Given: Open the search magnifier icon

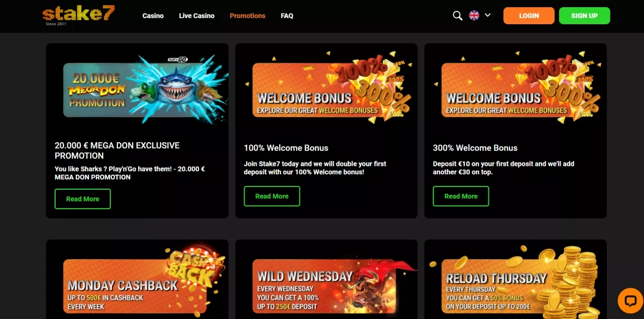Looking at the screenshot, I should [x=457, y=16].
